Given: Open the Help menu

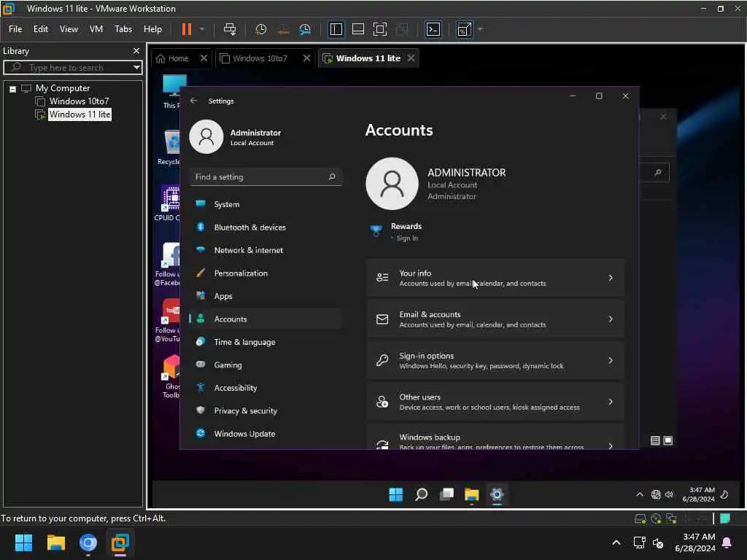Looking at the screenshot, I should [153, 29].
